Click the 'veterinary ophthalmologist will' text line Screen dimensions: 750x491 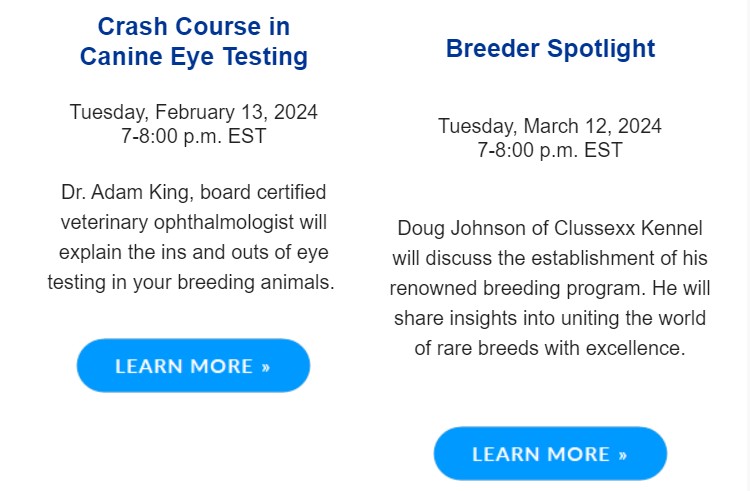pos(194,221)
